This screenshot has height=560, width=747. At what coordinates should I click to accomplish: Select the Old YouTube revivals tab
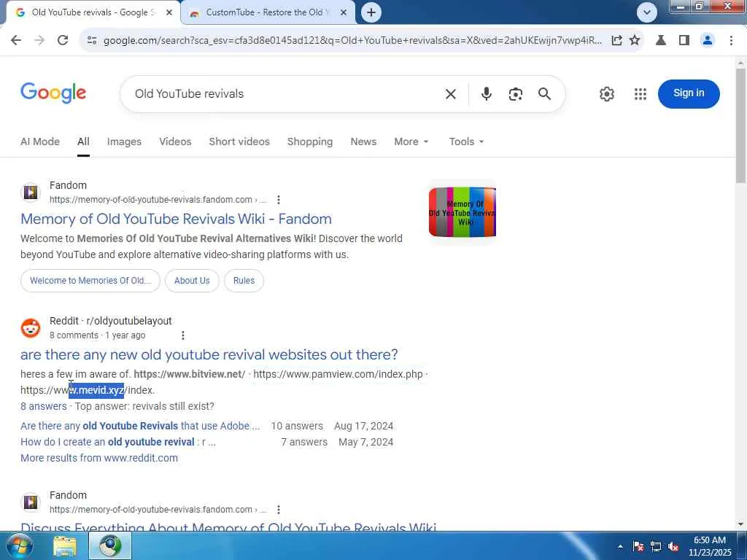pyautogui.click(x=93, y=12)
